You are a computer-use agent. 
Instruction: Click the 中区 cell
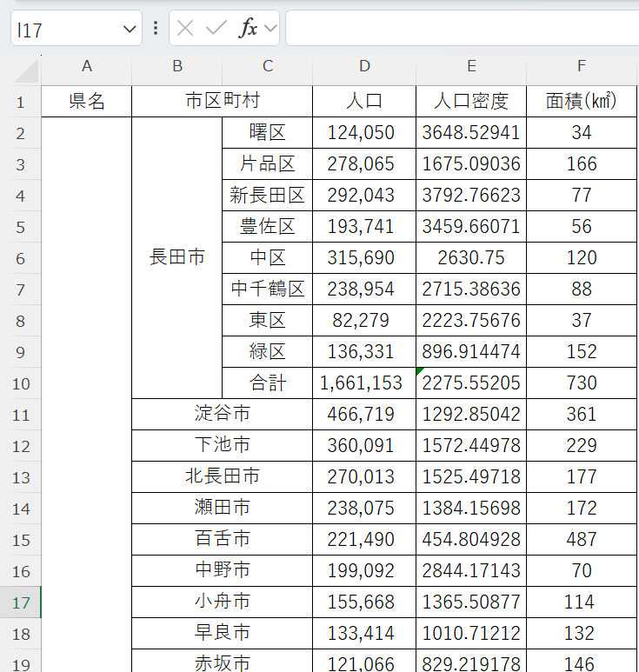point(268,257)
